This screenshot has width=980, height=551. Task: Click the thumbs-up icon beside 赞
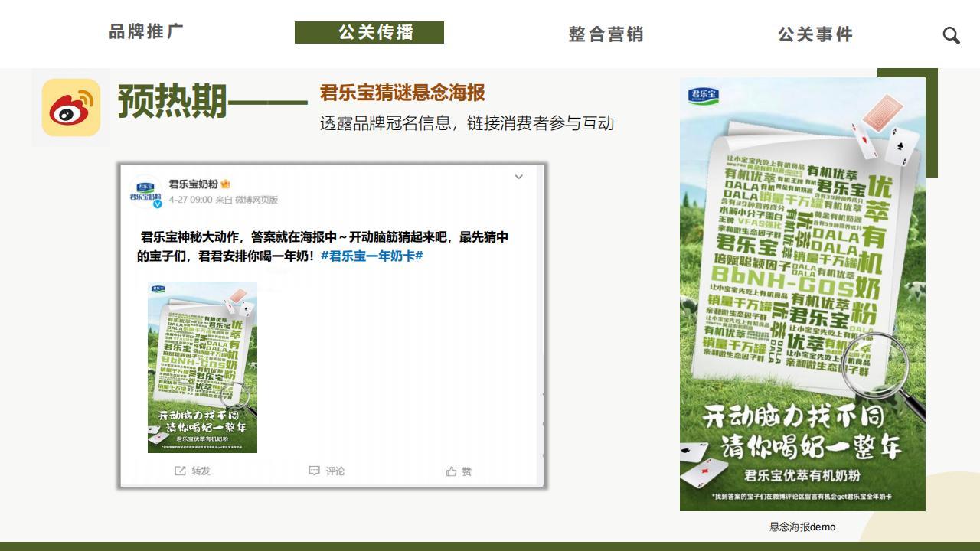coord(452,471)
